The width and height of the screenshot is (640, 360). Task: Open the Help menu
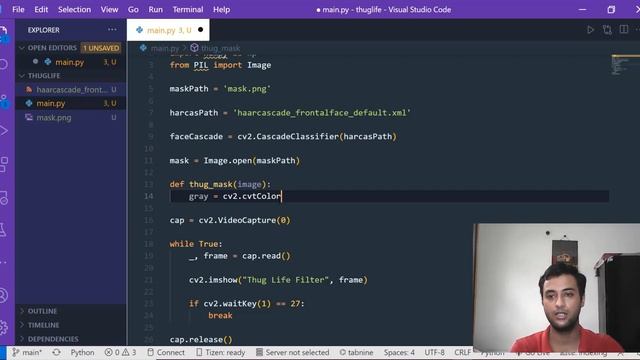click(222, 9)
